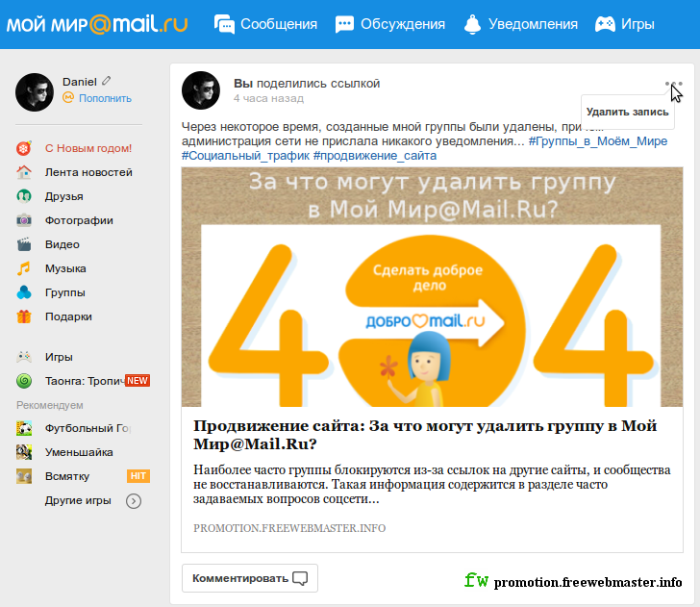Click Daniel's sidebar profile avatar
The width and height of the screenshot is (700, 607).
click(35, 92)
